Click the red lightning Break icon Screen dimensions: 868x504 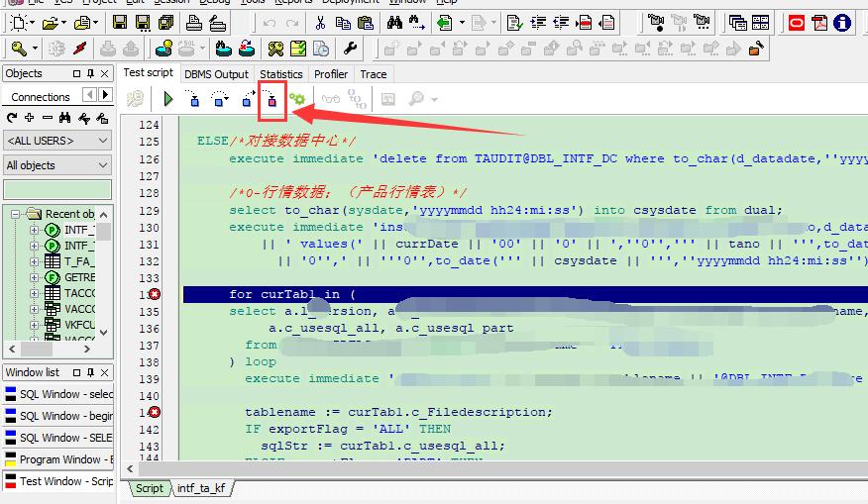(x=79, y=50)
